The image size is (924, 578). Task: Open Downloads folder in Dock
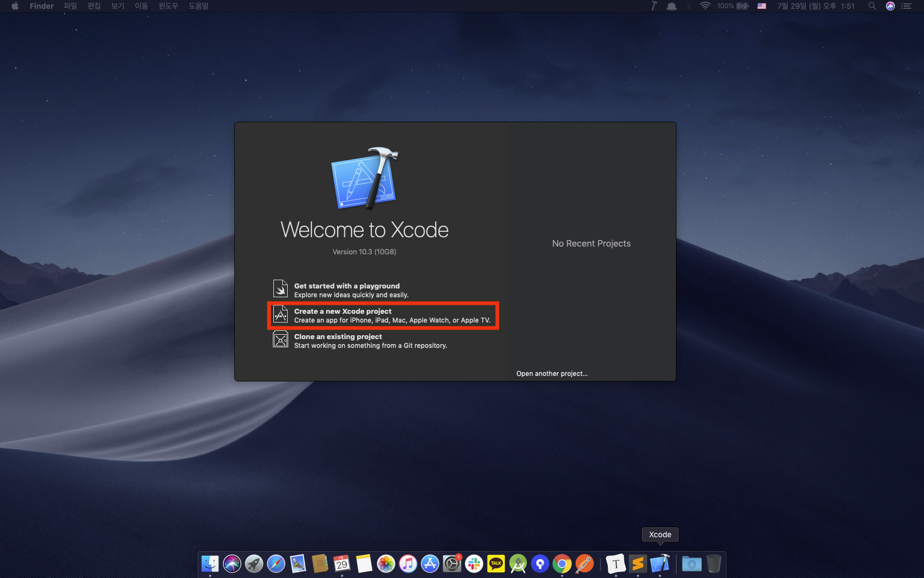tap(692, 564)
